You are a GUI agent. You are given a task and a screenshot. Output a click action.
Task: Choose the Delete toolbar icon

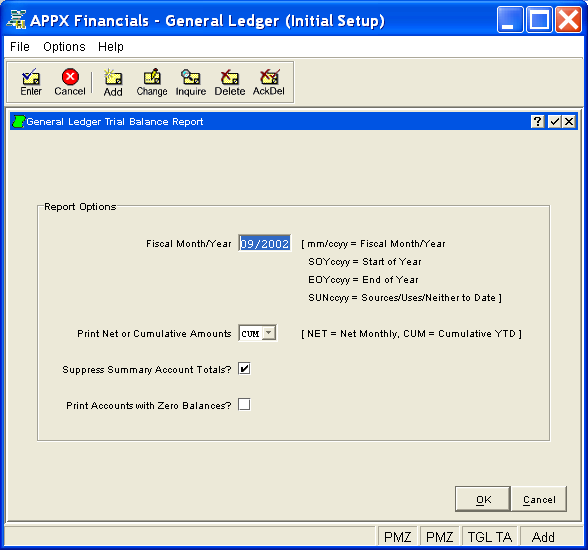(x=230, y=82)
